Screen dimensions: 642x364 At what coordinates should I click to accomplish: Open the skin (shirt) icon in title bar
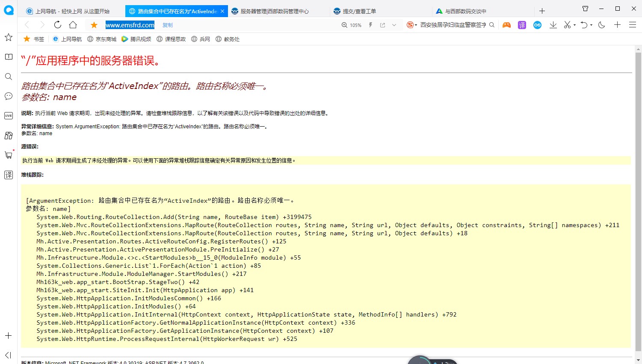point(586,9)
